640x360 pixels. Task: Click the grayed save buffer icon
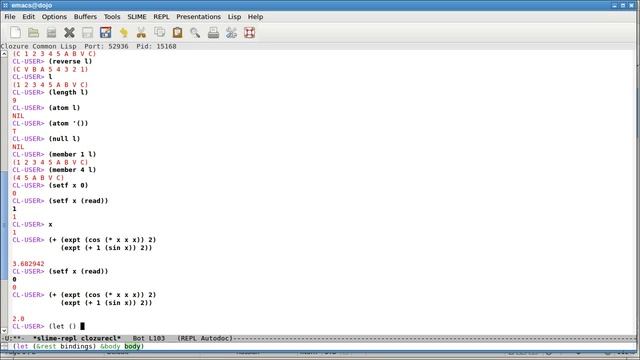[x=87, y=33]
